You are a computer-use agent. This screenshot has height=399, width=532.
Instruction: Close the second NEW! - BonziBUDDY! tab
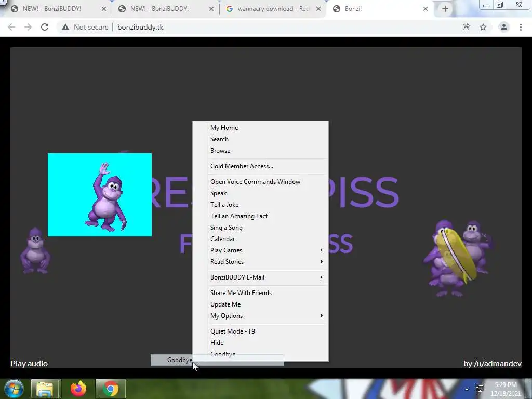point(211,9)
